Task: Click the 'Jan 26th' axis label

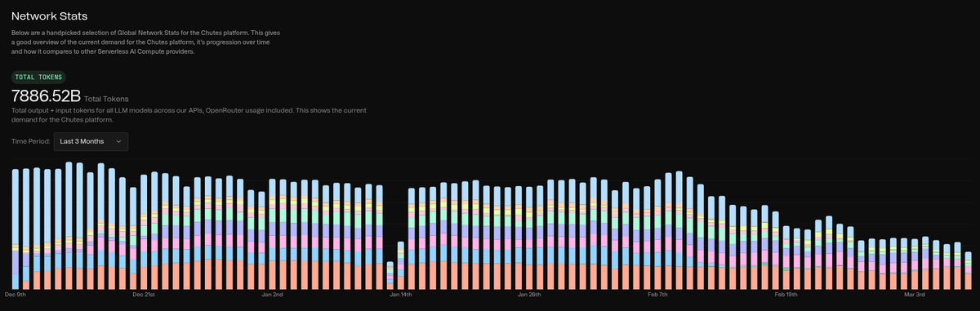Action: coord(529,294)
